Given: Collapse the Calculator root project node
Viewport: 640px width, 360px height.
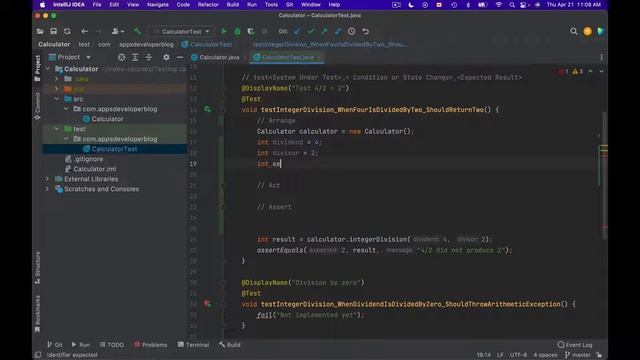Looking at the screenshot, I should pos(48,69).
